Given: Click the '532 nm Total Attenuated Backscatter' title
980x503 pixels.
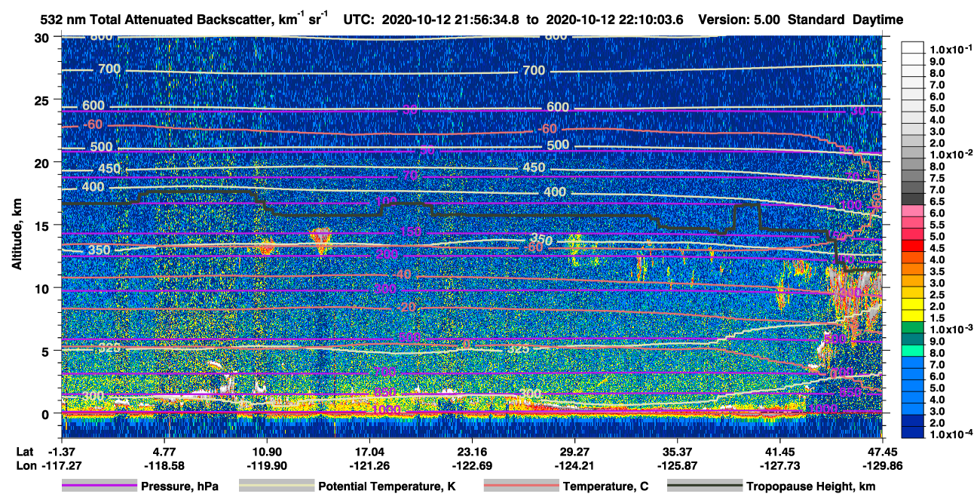Looking at the screenshot, I should pyautogui.click(x=156, y=20).
